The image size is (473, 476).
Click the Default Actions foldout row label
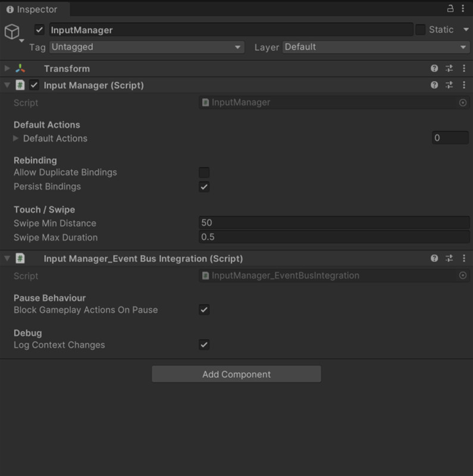pyautogui.click(x=55, y=139)
